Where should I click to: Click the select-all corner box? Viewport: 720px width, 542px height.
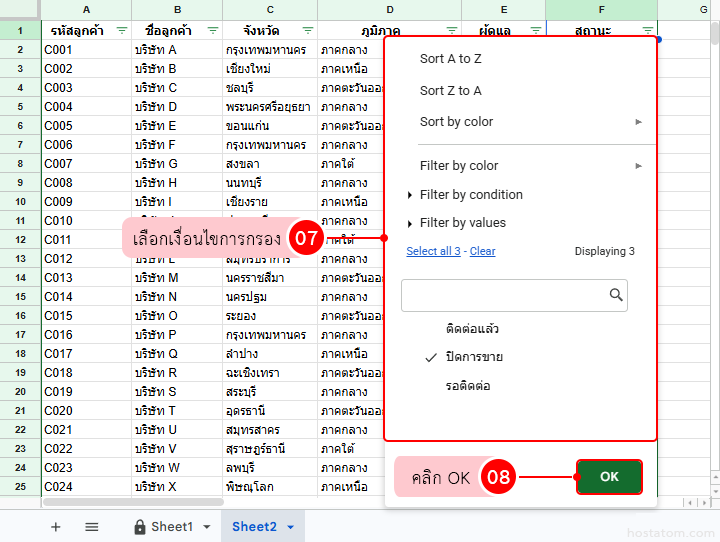point(20,10)
